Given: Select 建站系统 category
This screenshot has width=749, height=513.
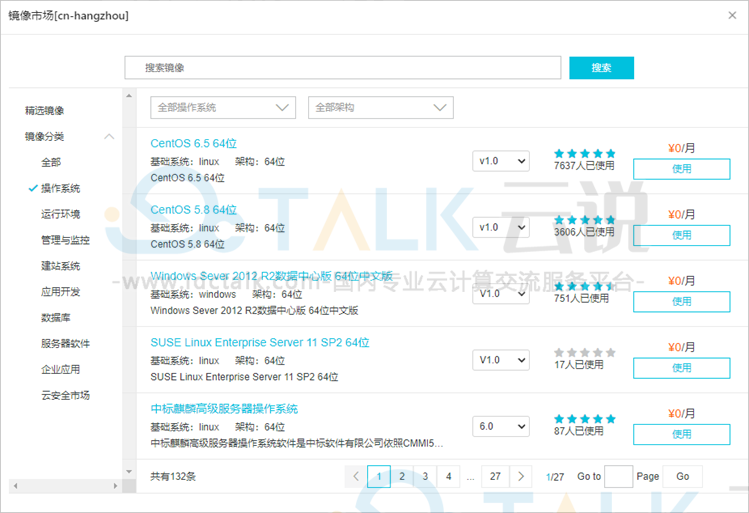Looking at the screenshot, I should click(x=61, y=266).
